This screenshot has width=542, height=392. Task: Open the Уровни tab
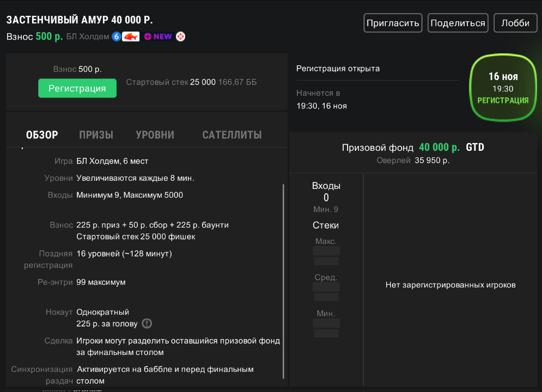(155, 135)
